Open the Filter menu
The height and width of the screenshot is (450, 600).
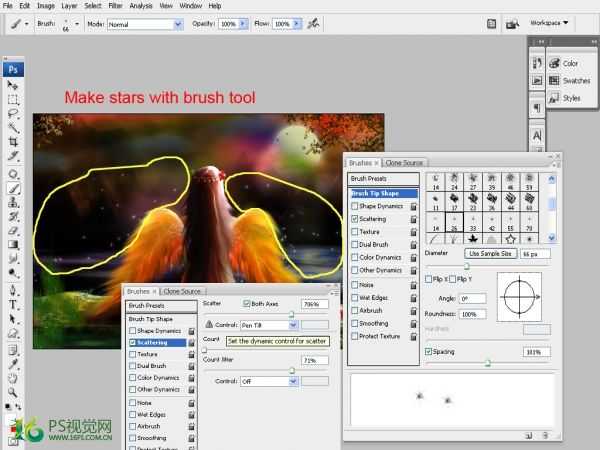point(116,6)
